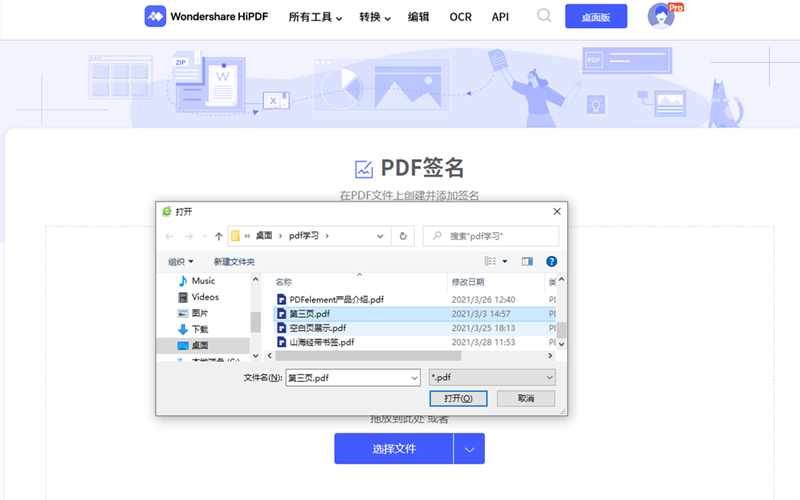
Task: Select file 山海经带书签.pdf
Action: 321,342
